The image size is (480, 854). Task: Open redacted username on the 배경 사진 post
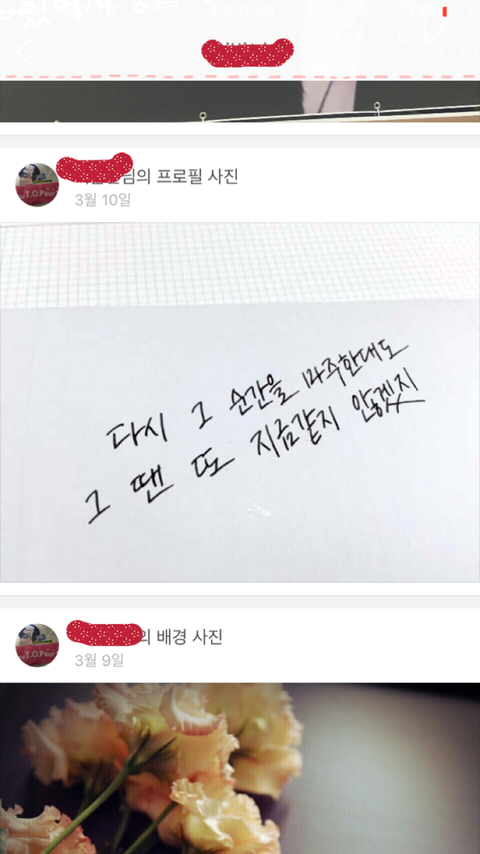coord(104,633)
